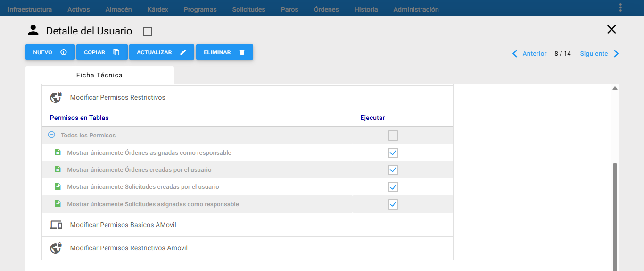Viewport: 644px width, 271px height.
Task: Click the pencil icon on the ACTUALIZAR button
Action: [183, 52]
